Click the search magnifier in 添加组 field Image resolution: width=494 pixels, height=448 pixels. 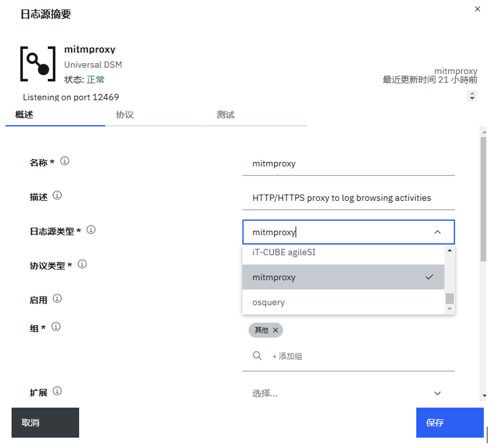point(257,356)
